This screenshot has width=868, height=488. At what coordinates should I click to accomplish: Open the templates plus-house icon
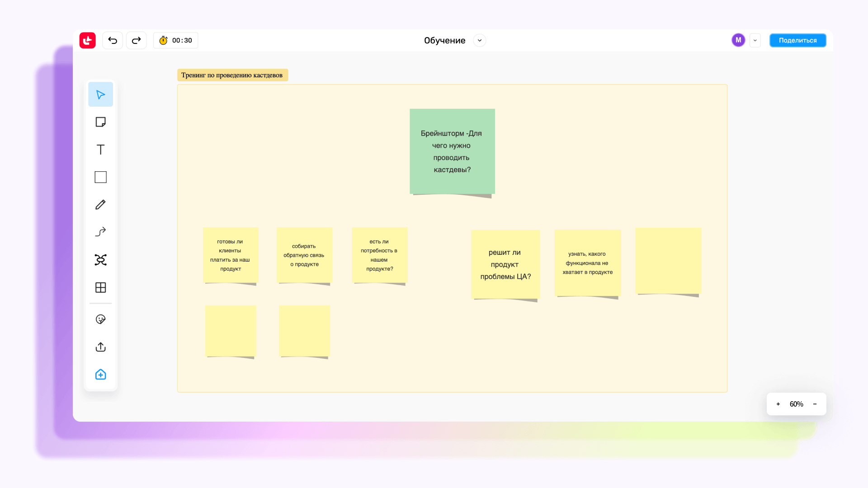click(x=100, y=375)
